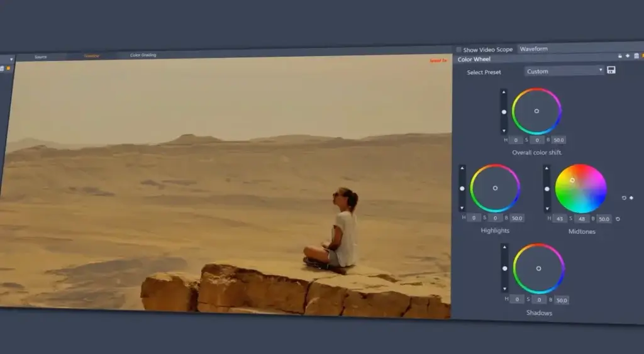Reset Midtones wheel with the undo arrow icon
The height and width of the screenshot is (354, 644).
pyautogui.click(x=624, y=198)
